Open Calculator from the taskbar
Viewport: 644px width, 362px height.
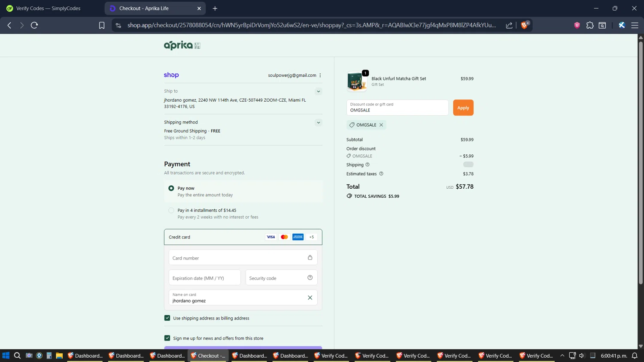(49, 356)
